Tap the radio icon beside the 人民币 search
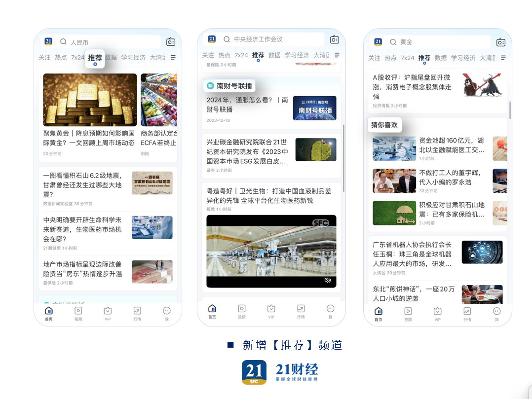The width and height of the screenshot is (532, 399). [x=171, y=42]
